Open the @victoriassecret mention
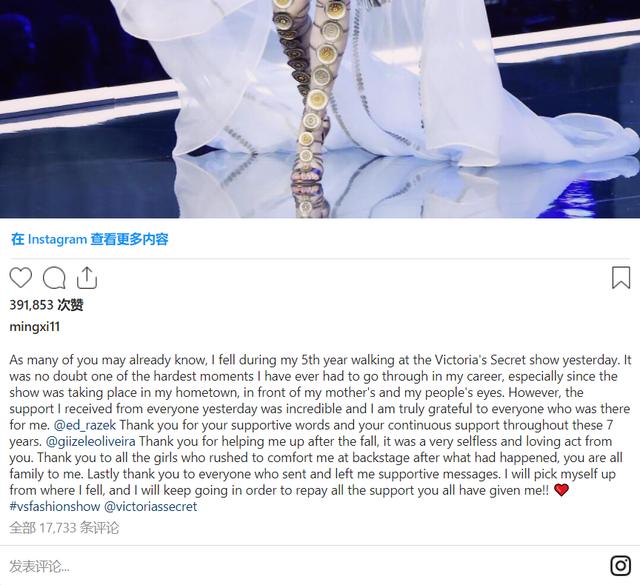640x585 pixels. (151, 507)
